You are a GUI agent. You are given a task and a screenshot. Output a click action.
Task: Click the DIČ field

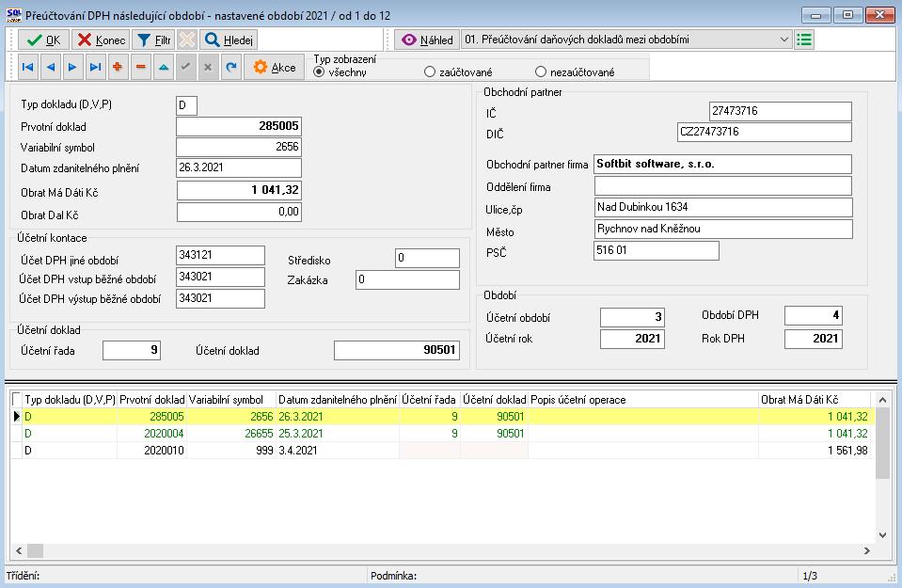point(765,133)
